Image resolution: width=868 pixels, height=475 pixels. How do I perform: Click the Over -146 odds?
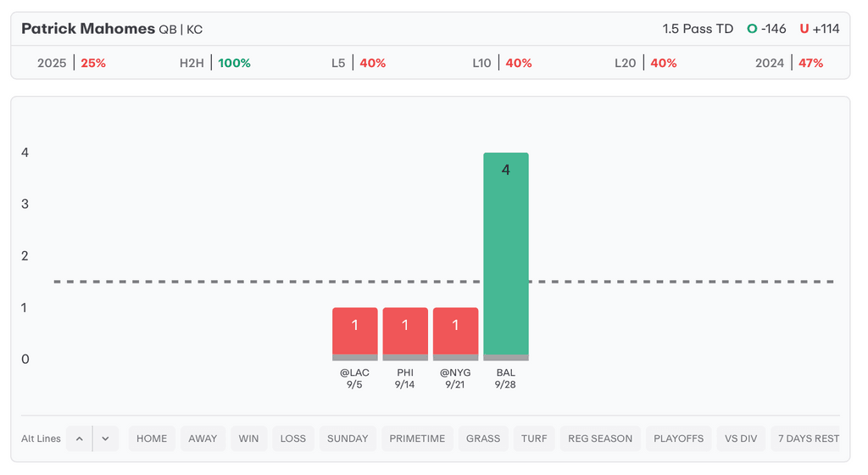pos(766,29)
